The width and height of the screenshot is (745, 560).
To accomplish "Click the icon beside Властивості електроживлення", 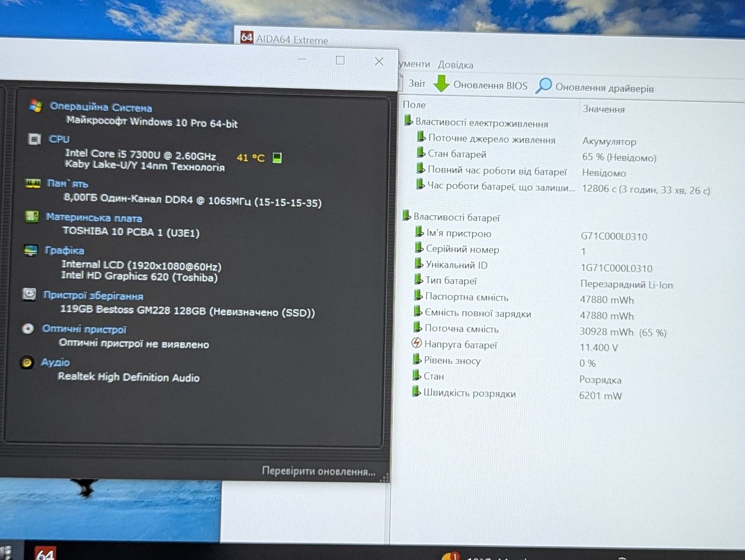I will point(408,121).
